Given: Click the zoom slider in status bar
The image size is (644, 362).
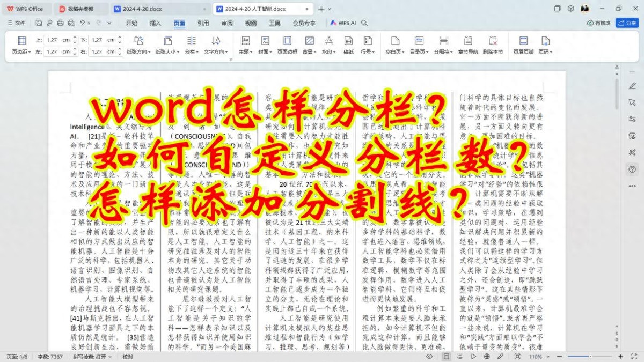Looking at the screenshot, I should [x=590, y=357].
